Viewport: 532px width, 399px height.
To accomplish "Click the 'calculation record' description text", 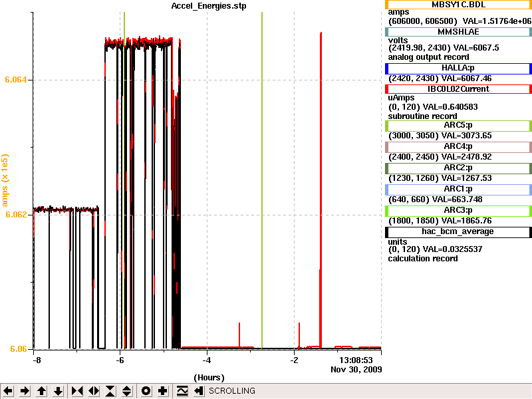I will [x=423, y=259].
